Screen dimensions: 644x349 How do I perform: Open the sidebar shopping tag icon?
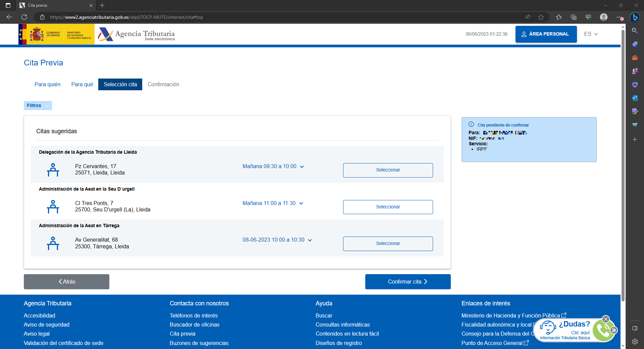click(635, 44)
